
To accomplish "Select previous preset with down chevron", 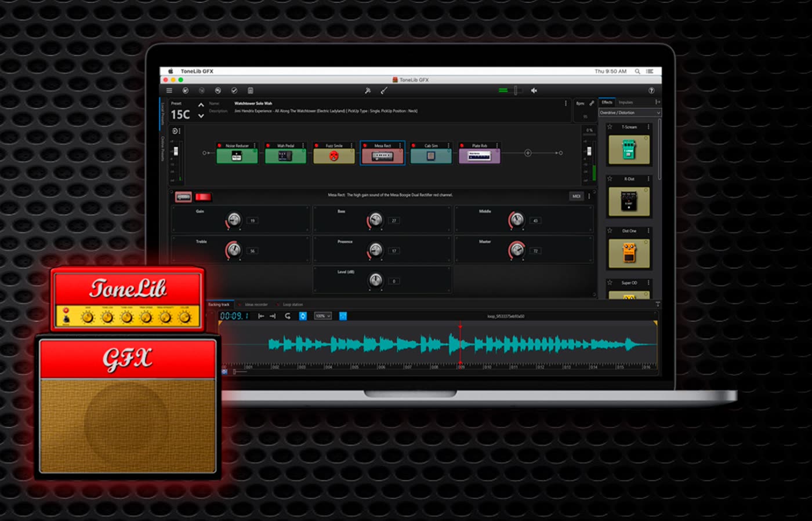I will pyautogui.click(x=201, y=116).
